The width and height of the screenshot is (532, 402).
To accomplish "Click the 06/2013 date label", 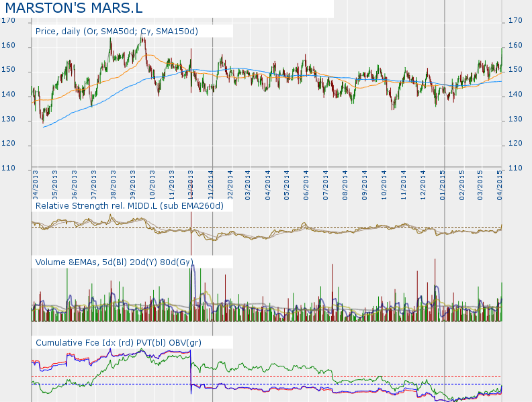I will tap(75, 185).
